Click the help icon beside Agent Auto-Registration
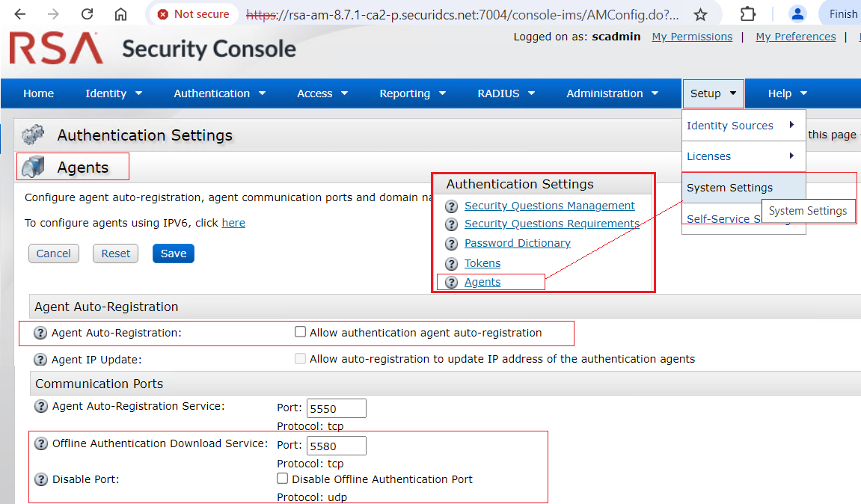This screenshot has height=504, width=861. tap(40, 331)
